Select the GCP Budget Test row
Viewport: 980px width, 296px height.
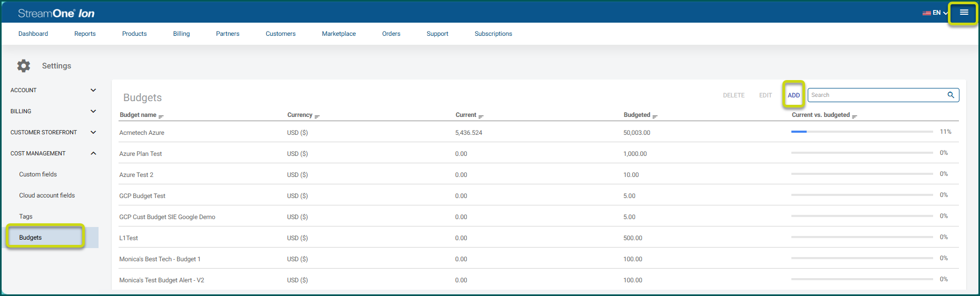(538, 195)
